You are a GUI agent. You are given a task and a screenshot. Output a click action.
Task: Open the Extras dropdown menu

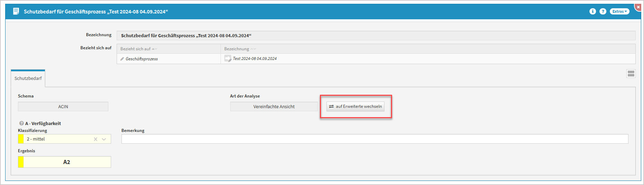pos(619,11)
